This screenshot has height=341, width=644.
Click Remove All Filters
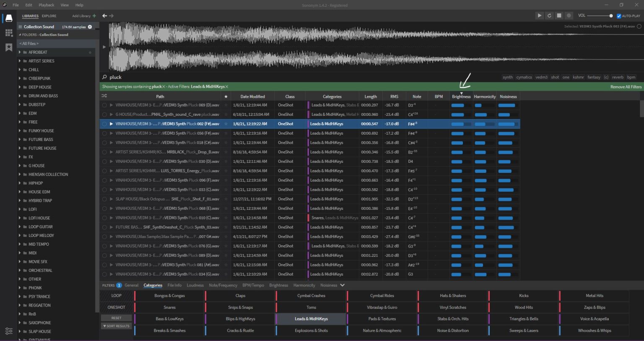tap(626, 87)
